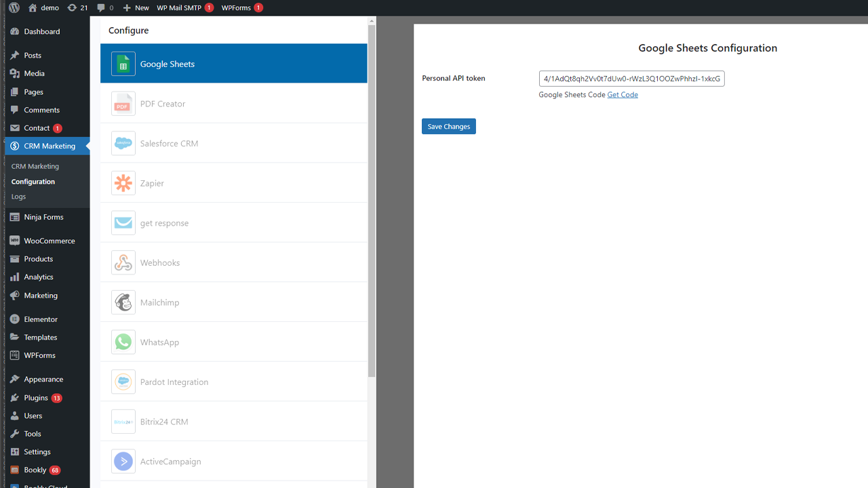This screenshot has width=868, height=488.
Task: Click the WordPress logo icon
Action: 14,7
